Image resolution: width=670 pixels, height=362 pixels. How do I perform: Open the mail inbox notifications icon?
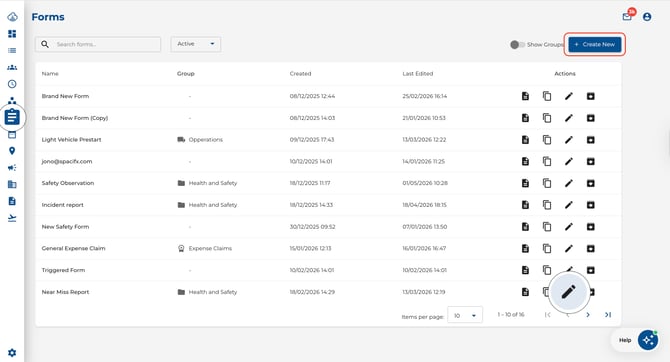pos(627,17)
